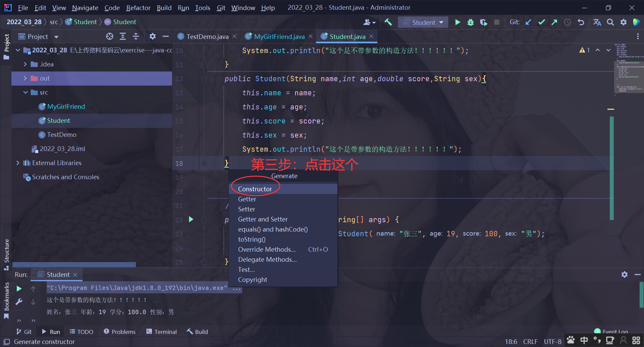Image resolution: width=644 pixels, height=347 pixels.
Task: Toggle the Project side panel button
Action: [6, 46]
